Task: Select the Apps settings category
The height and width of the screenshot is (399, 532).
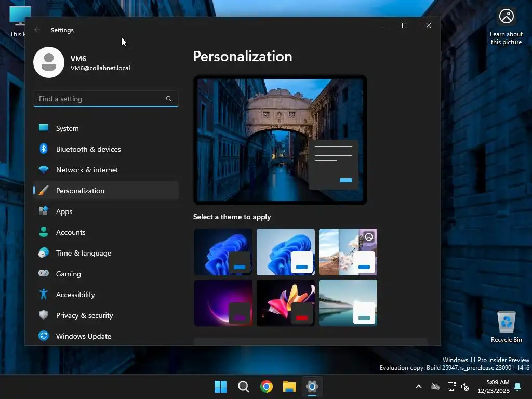Action: click(106, 211)
